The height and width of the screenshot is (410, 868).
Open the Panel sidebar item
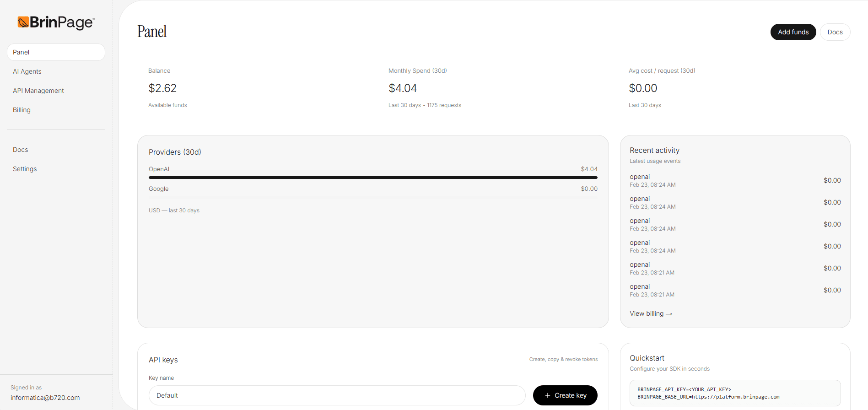[x=56, y=52]
